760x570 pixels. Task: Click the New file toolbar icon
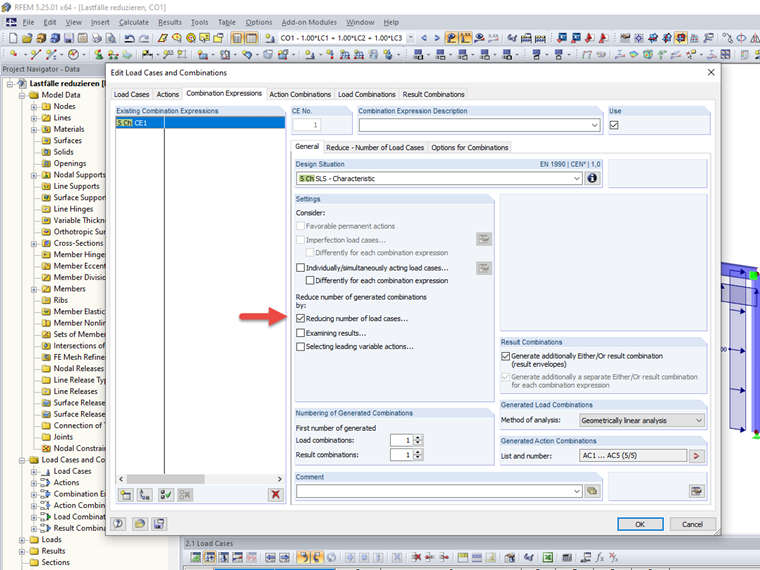coord(13,38)
